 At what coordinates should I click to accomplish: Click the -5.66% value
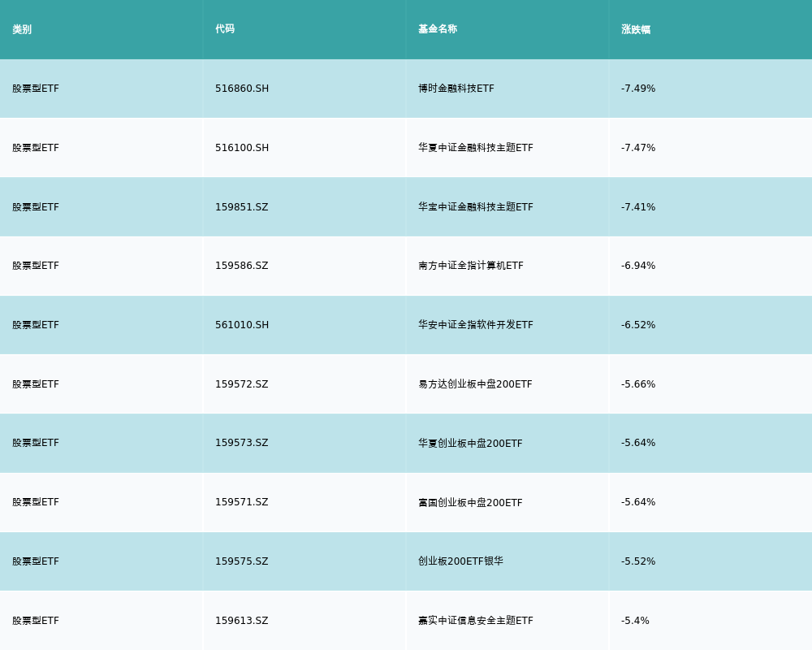click(x=638, y=384)
